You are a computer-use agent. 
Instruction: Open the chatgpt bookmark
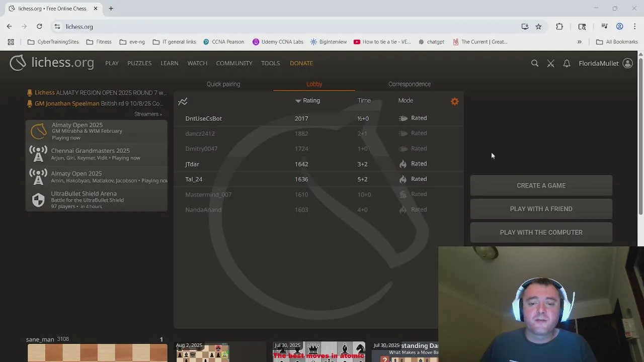[431, 42]
